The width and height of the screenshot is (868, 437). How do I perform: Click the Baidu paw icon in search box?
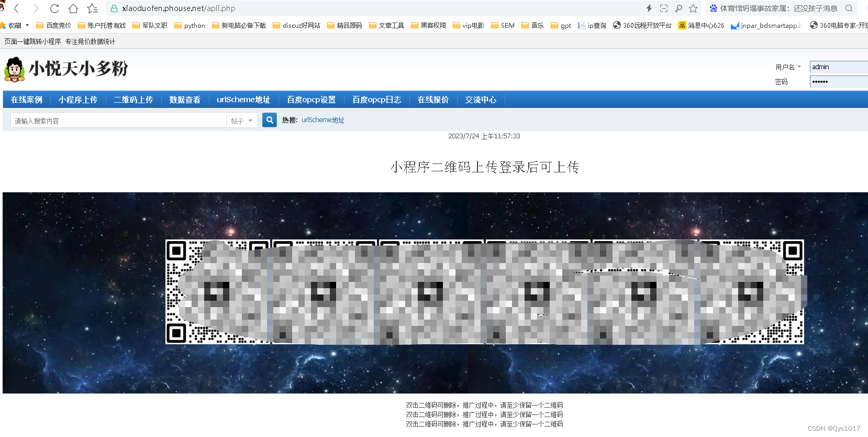714,8
